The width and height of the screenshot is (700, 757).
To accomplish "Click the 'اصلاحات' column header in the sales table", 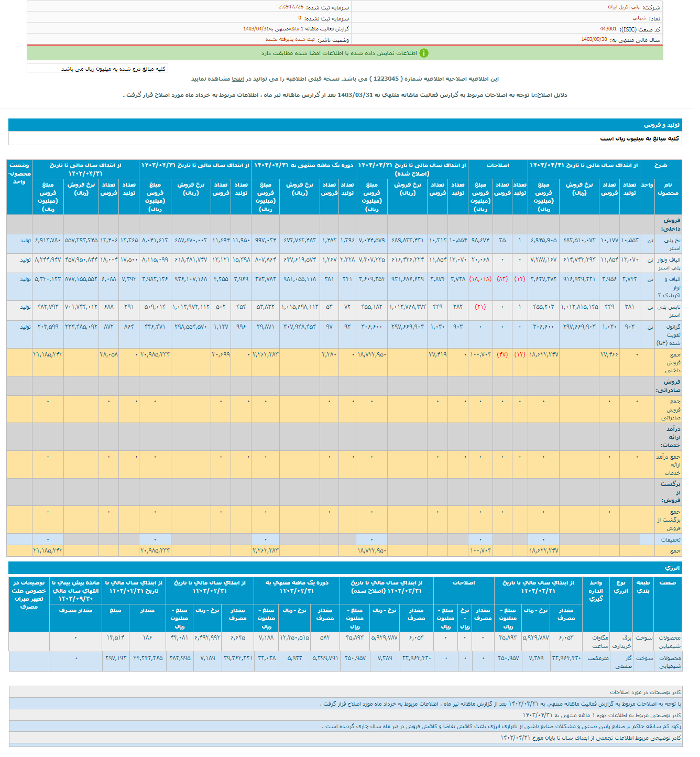I will tap(497, 166).
